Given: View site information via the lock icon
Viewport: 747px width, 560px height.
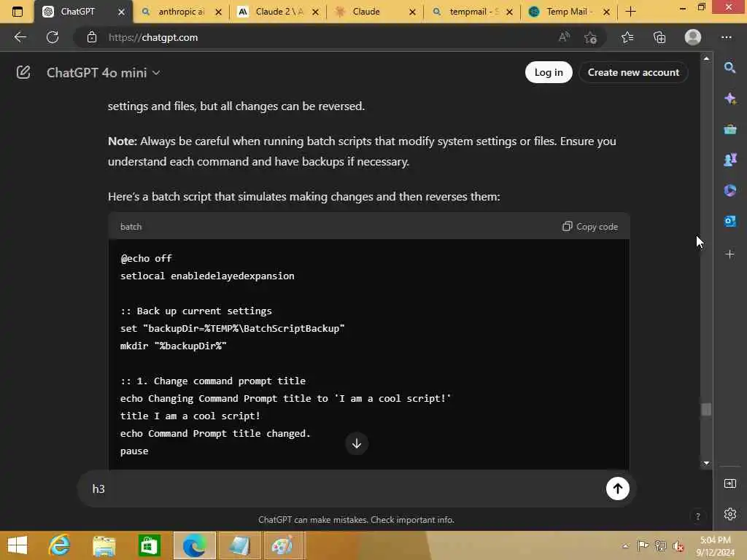Looking at the screenshot, I should click(92, 37).
